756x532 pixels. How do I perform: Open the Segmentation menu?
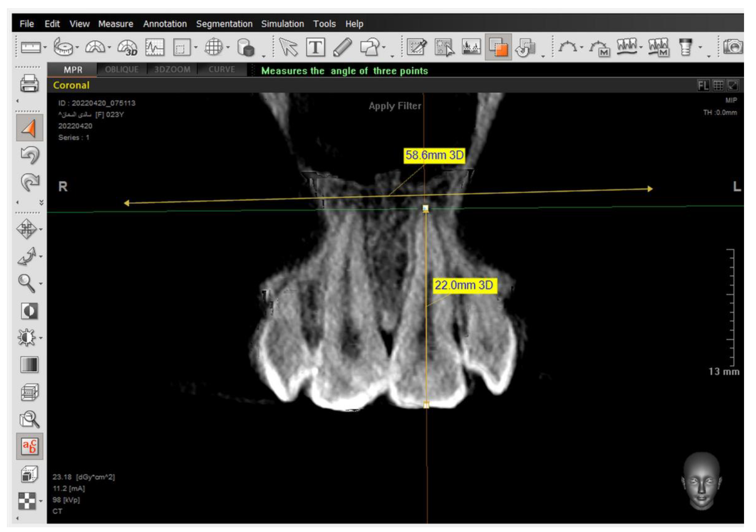[x=224, y=24]
